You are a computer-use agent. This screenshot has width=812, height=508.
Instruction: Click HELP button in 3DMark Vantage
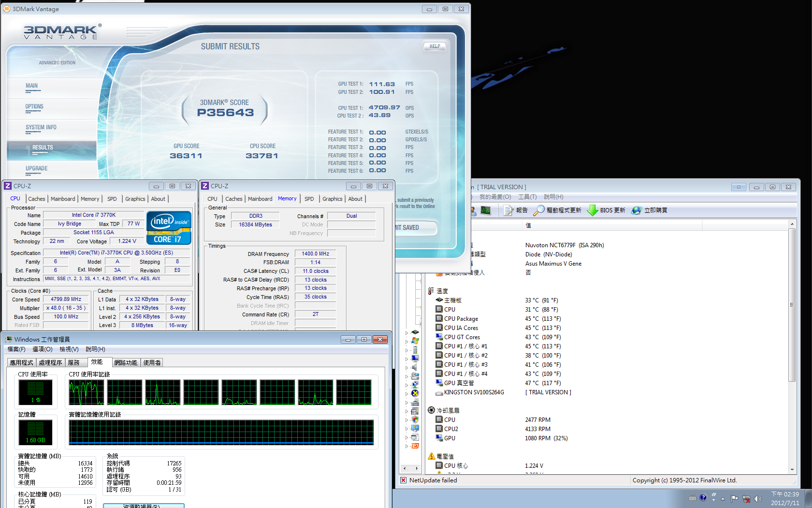point(435,46)
